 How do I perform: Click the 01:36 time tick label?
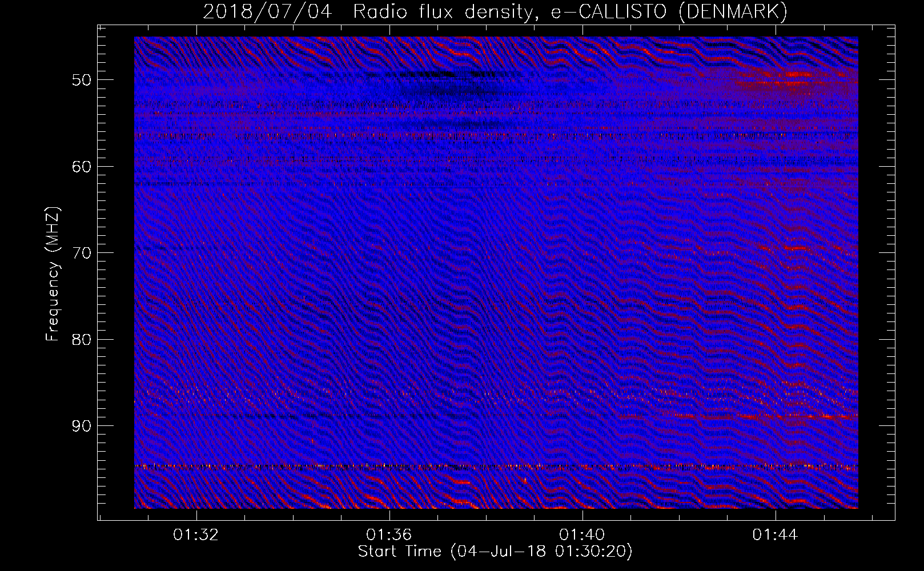click(x=389, y=534)
